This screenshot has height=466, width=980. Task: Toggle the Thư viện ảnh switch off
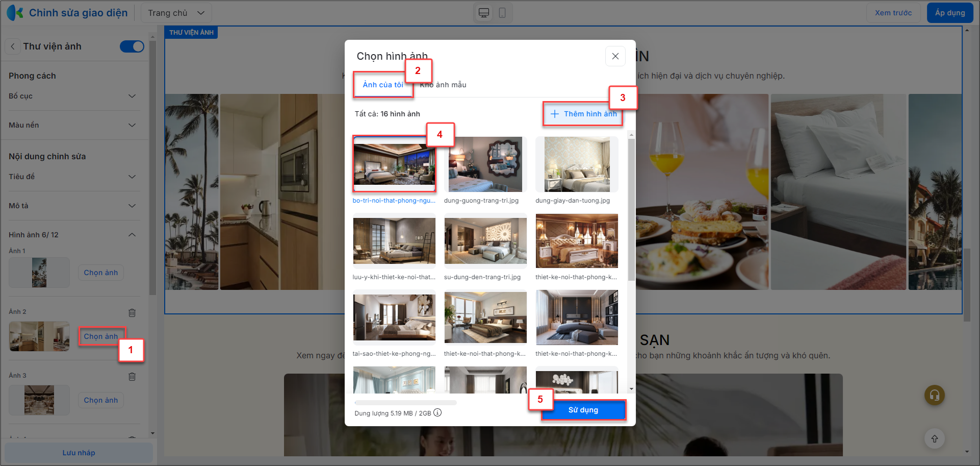132,46
